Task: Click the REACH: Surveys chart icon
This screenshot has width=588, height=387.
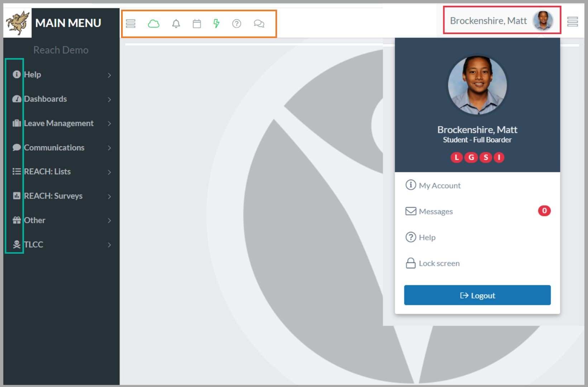Action: pos(16,196)
